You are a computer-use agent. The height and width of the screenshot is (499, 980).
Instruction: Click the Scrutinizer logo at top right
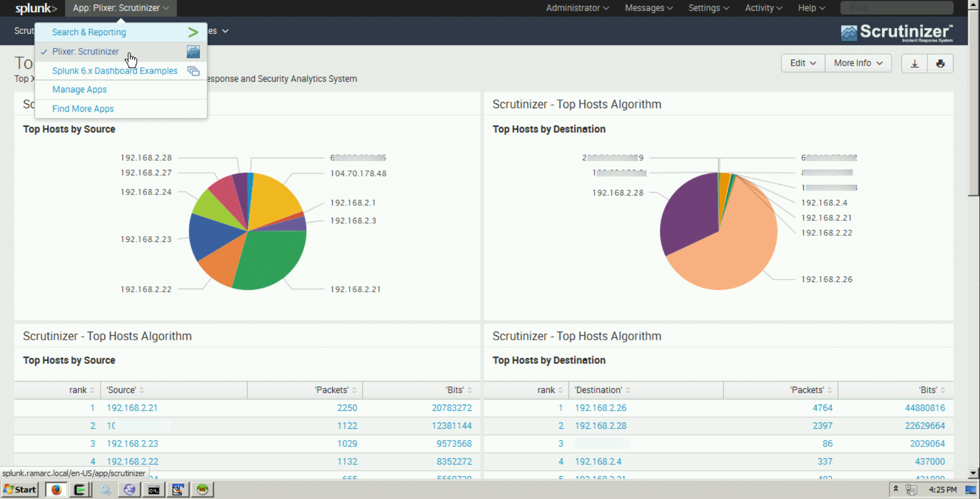click(897, 32)
